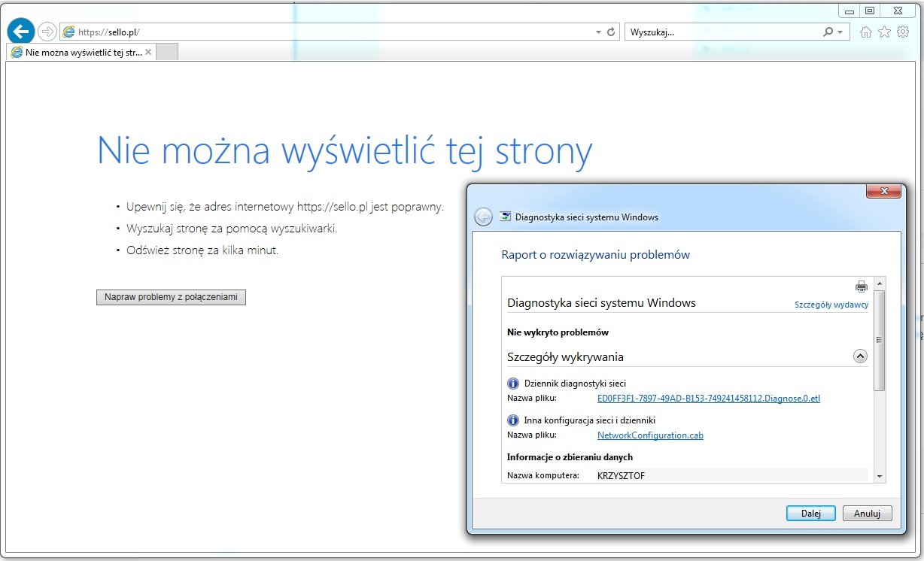Click the browser Forward arrow button
The width and height of the screenshot is (924, 561).
[x=47, y=32]
